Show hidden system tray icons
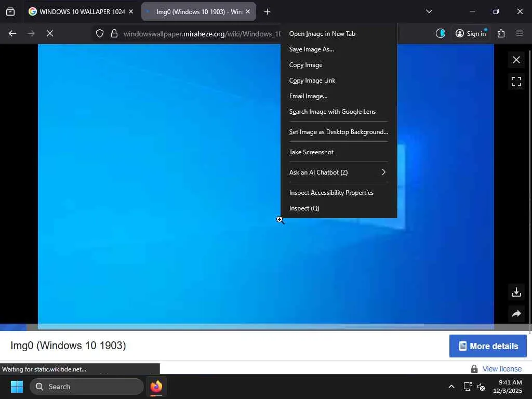532x399 pixels. [451, 387]
